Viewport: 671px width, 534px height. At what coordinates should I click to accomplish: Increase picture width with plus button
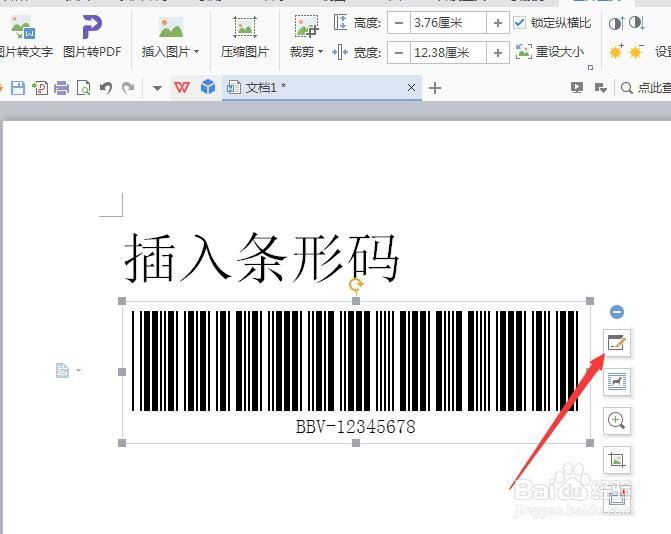tap(498, 53)
